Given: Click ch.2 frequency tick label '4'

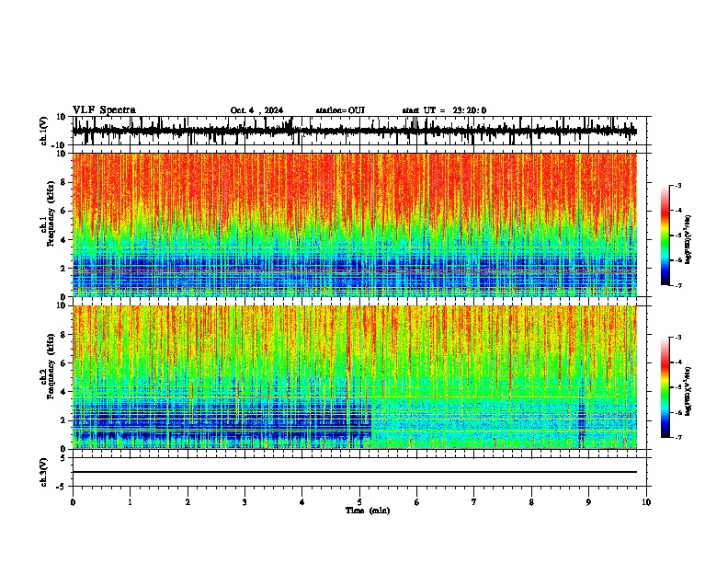Looking at the screenshot, I should [x=64, y=392].
